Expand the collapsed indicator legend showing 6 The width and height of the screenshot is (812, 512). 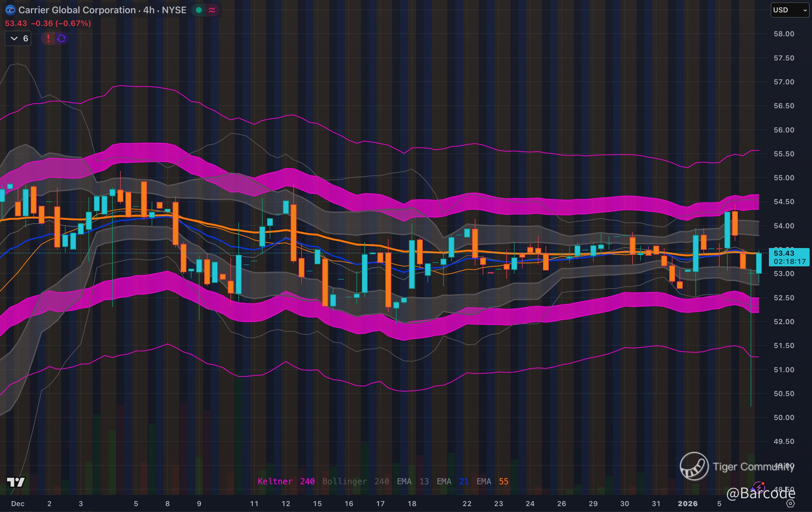coord(19,38)
